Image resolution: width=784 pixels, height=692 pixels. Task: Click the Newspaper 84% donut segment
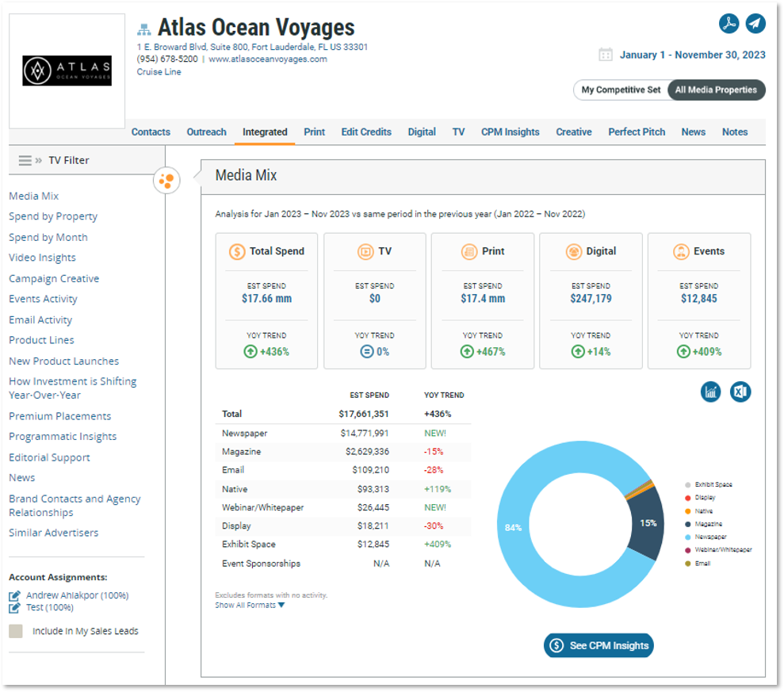(x=513, y=527)
